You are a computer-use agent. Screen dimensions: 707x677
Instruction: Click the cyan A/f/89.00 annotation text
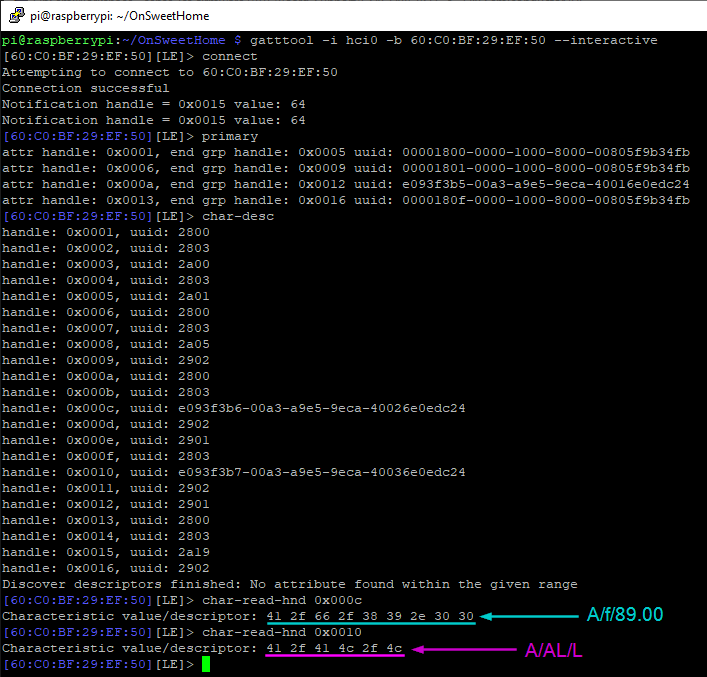click(624, 614)
